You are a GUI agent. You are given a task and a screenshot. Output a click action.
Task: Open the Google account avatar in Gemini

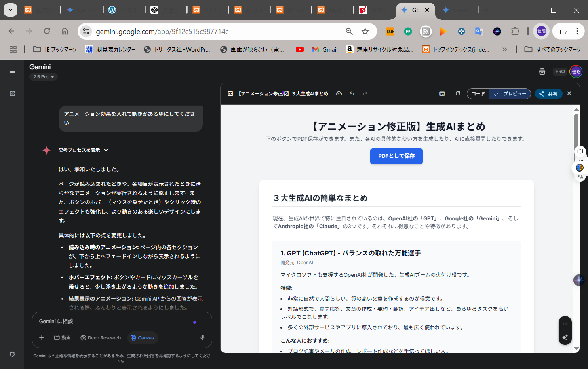[x=576, y=72]
